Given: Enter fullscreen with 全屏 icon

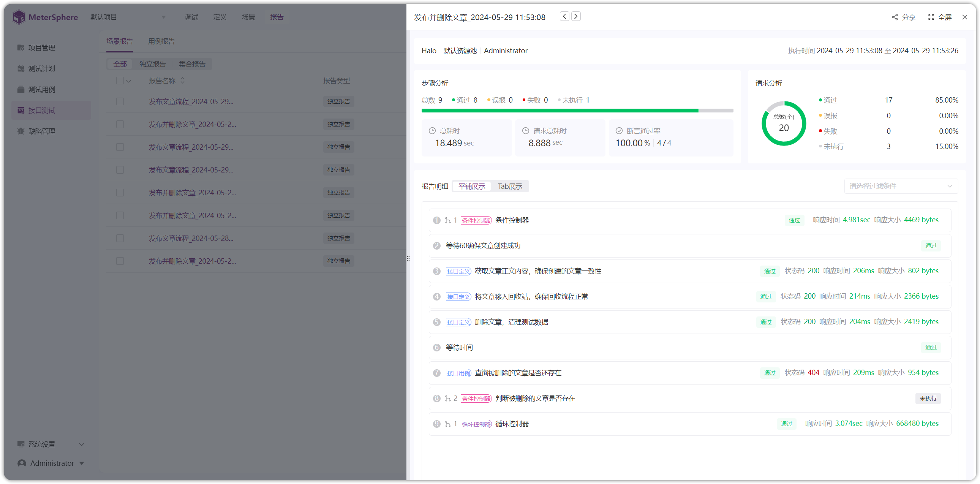Looking at the screenshot, I should (x=931, y=17).
